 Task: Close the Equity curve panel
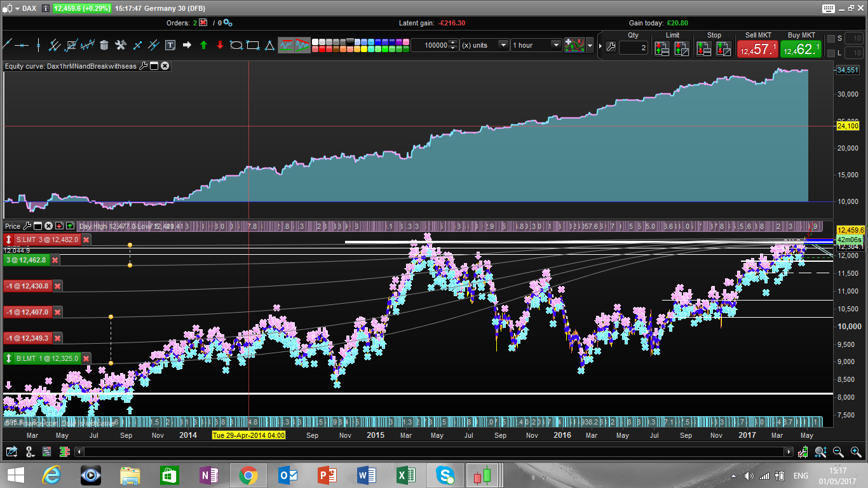tap(165, 65)
